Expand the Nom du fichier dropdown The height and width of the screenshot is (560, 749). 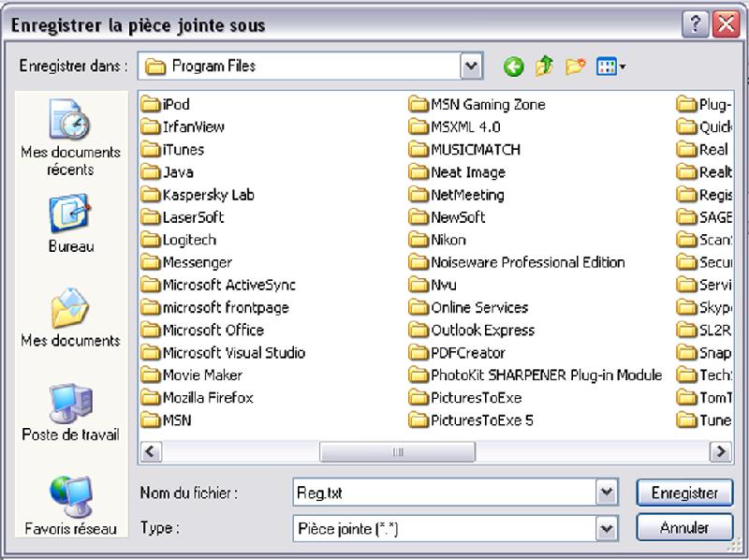point(607,493)
